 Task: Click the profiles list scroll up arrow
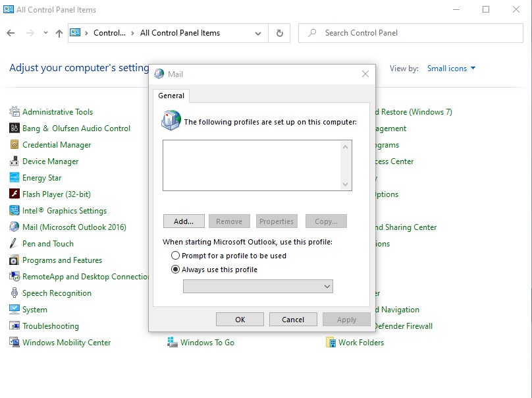pos(345,147)
